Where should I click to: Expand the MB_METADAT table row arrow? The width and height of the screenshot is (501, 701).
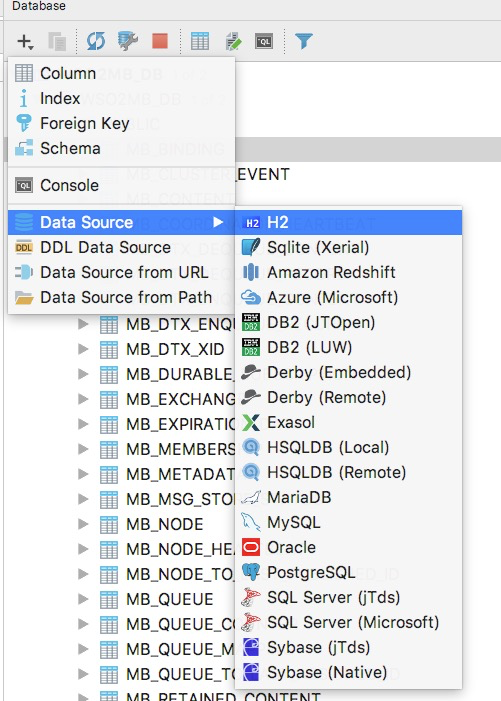click(x=83, y=474)
